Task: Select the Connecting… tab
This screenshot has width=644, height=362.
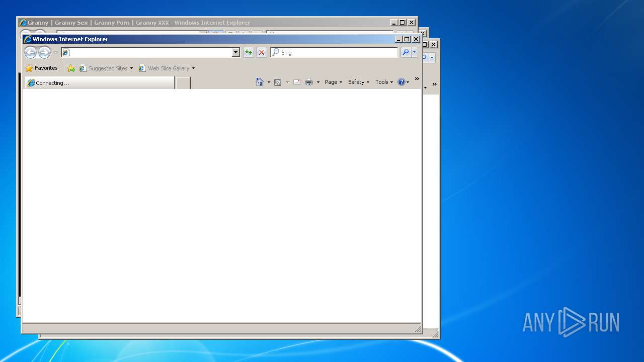Action: click(100, 83)
